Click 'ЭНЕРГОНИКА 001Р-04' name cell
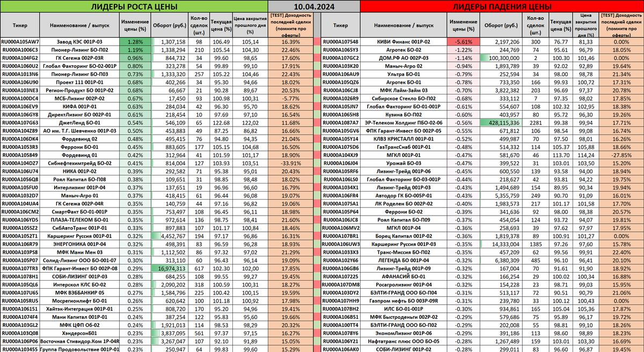Viewport: 644px width, 352px height. click(x=79, y=244)
